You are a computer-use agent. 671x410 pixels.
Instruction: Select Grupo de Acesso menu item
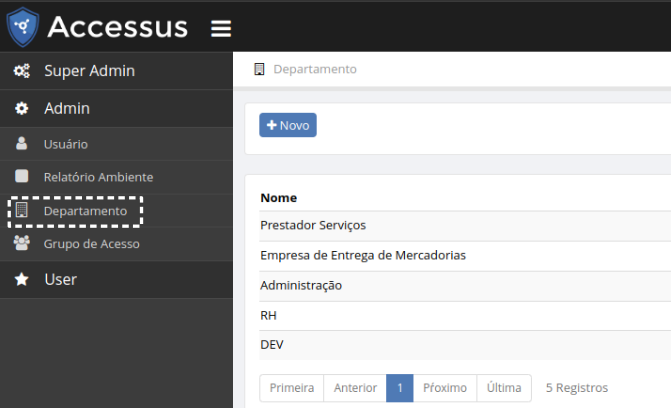click(x=91, y=243)
